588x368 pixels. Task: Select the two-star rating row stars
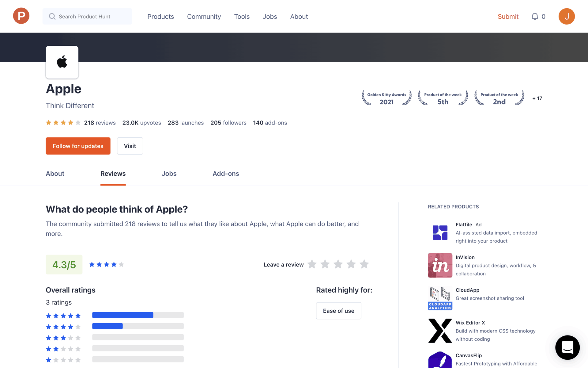tap(63, 349)
